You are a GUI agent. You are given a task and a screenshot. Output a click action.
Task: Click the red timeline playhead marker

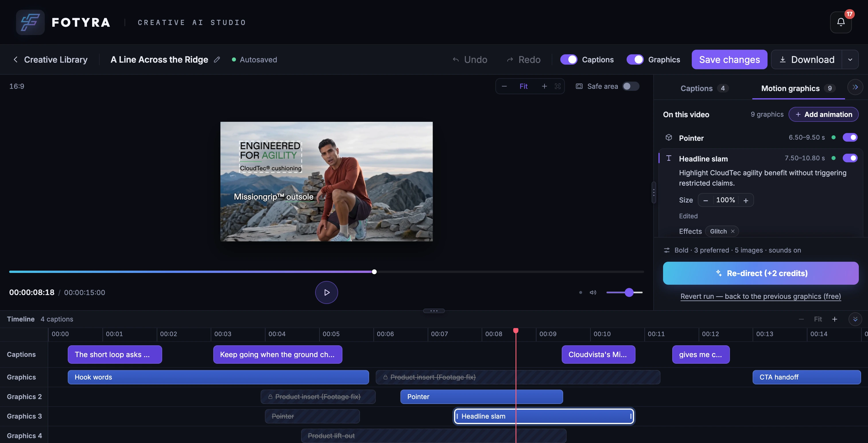pyautogui.click(x=516, y=330)
